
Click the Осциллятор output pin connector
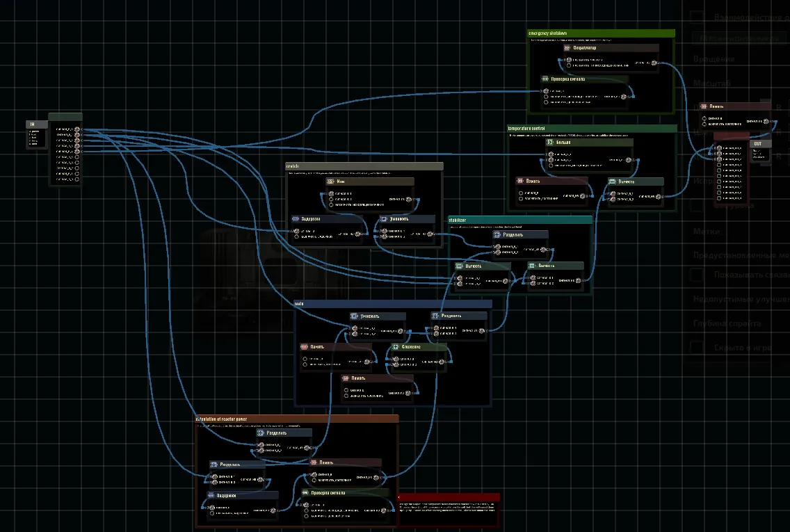[x=654, y=63]
